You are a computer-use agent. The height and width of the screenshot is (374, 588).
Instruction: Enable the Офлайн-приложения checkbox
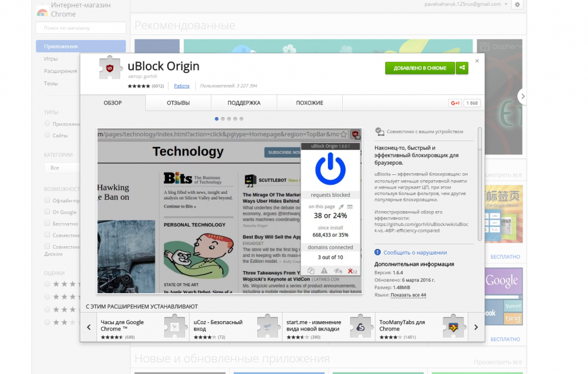point(47,200)
